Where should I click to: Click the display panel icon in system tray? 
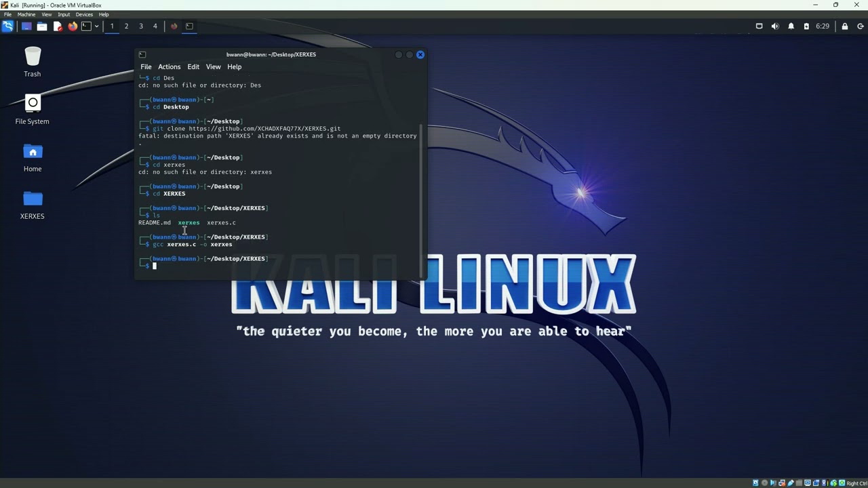tap(759, 26)
